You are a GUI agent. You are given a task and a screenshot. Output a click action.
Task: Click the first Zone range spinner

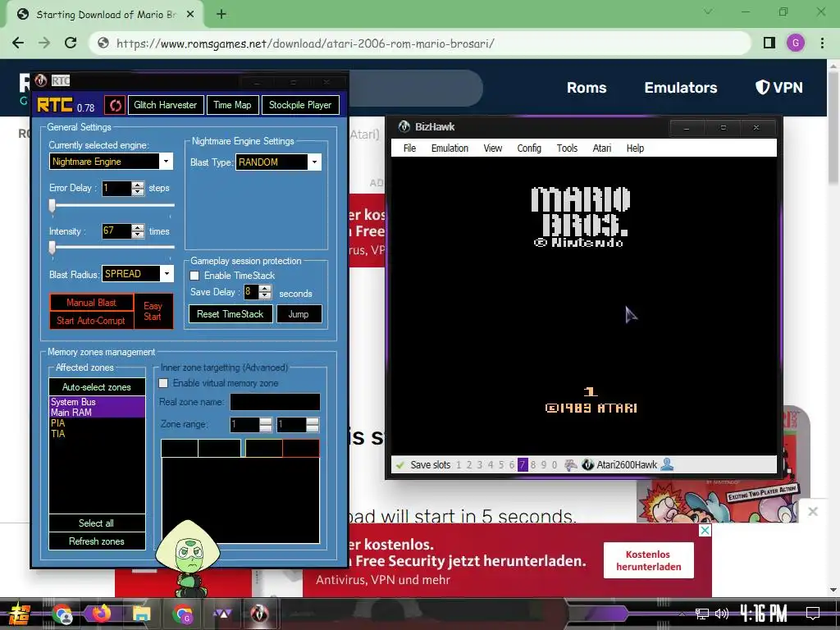[x=266, y=425]
